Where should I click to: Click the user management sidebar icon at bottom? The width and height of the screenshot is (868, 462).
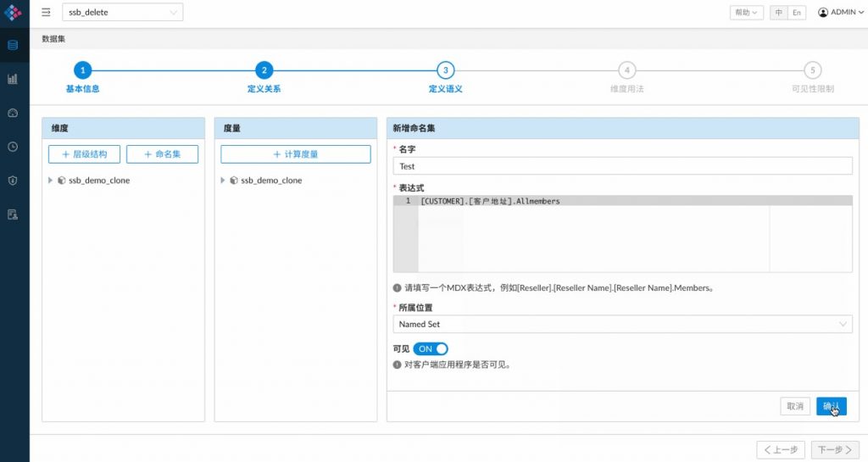point(13,214)
